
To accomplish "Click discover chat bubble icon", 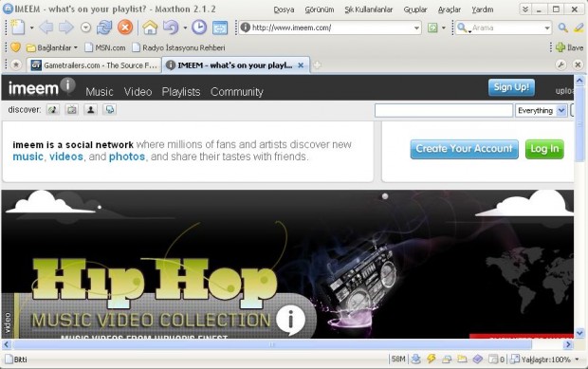I will pyautogui.click(x=109, y=109).
